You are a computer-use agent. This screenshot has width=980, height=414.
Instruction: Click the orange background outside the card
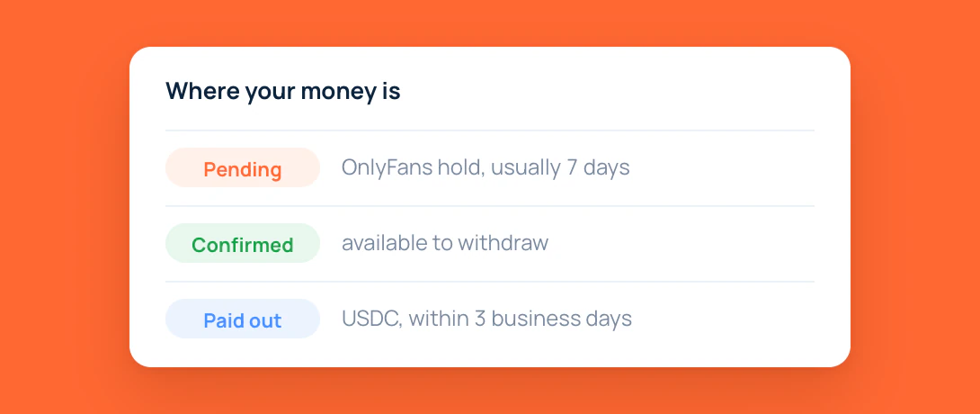point(63,206)
